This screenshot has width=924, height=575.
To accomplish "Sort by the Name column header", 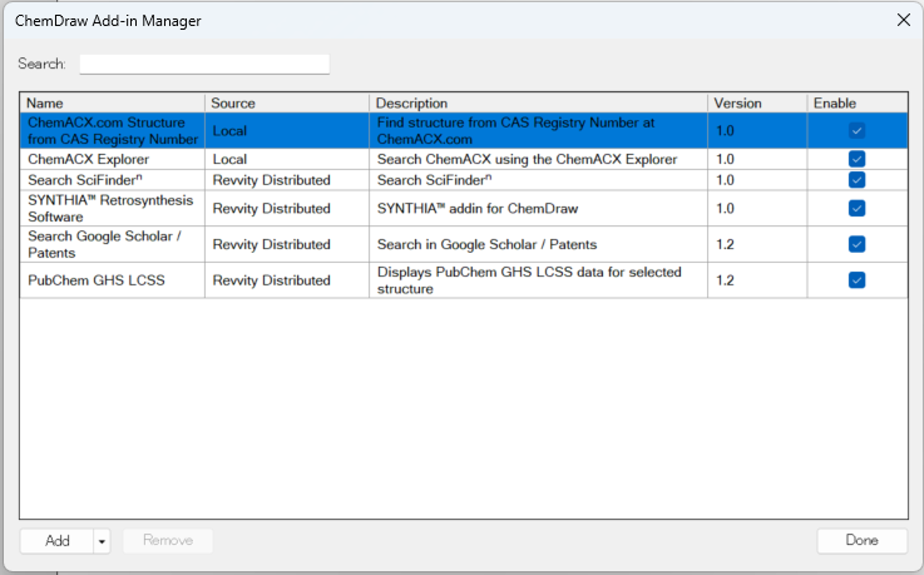I will pyautogui.click(x=112, y=103).
